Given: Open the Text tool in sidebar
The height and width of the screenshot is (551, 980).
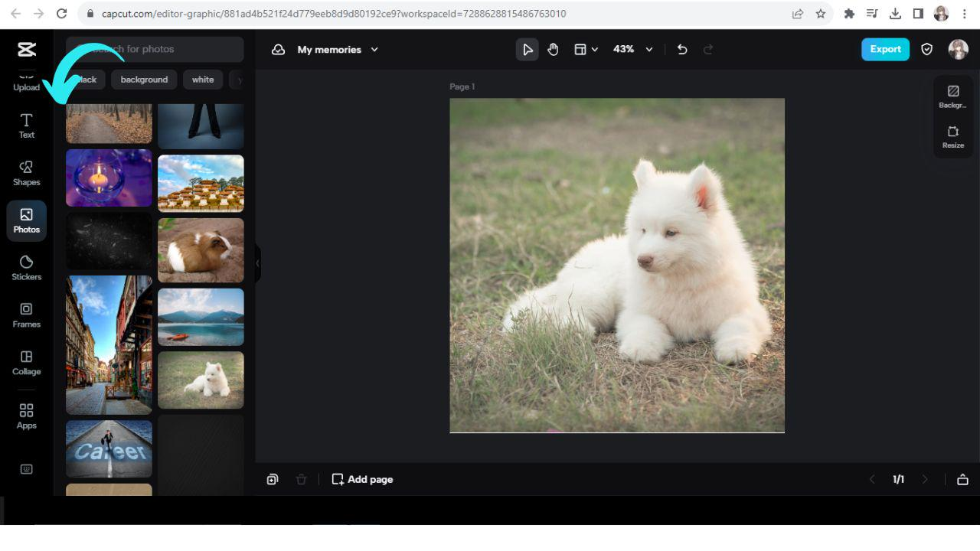Looking at the screenshot, I should [x=26, y=126].
